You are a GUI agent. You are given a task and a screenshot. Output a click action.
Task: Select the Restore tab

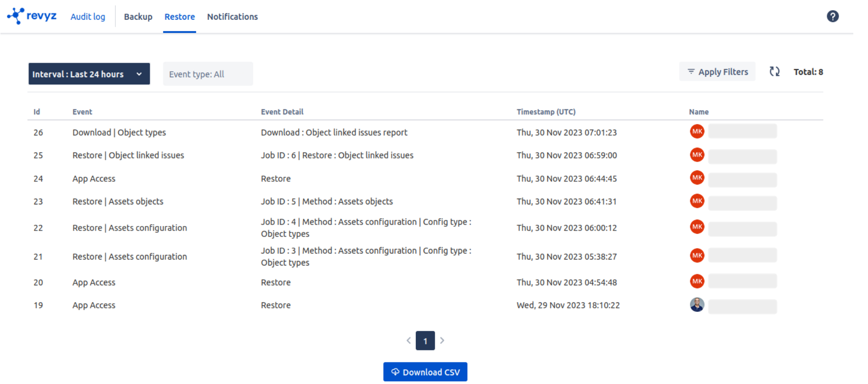point(179,17)
